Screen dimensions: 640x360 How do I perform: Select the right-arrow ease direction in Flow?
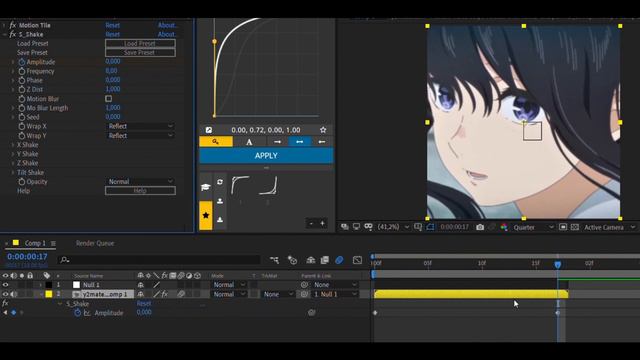pyautogui.click(x=277, y=142)
